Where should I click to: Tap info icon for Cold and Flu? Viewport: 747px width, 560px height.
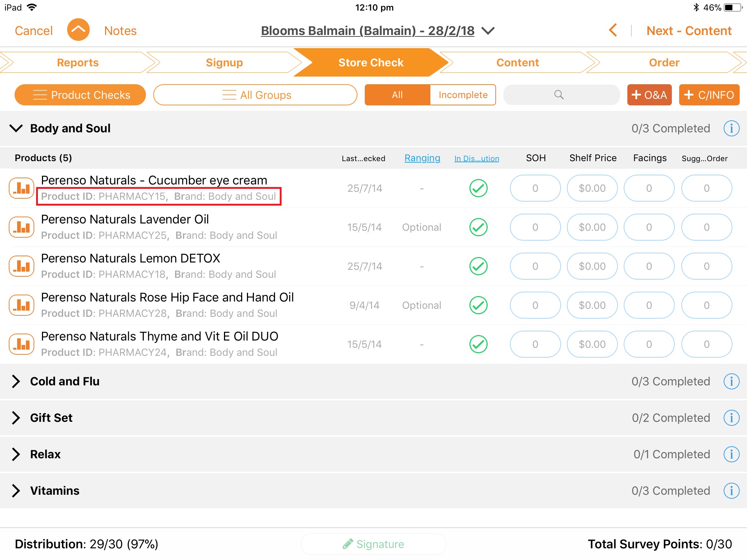(731, 381)
